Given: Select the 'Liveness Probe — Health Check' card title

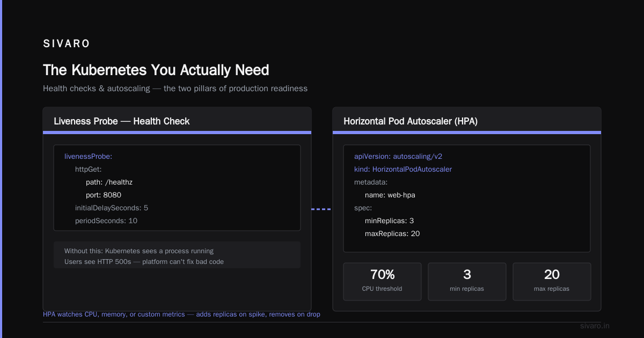Looking at the screenshot, I should (122, 121).
